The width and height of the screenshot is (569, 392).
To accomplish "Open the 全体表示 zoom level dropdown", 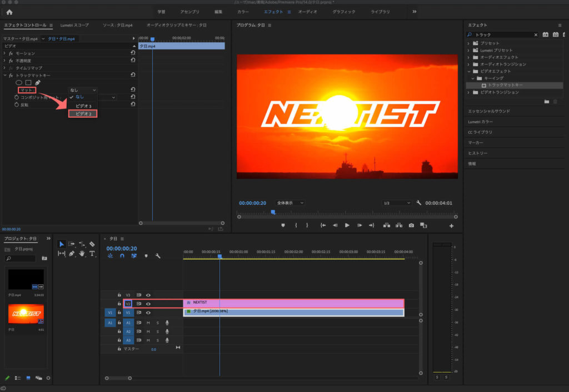I will tap(290, 203).
